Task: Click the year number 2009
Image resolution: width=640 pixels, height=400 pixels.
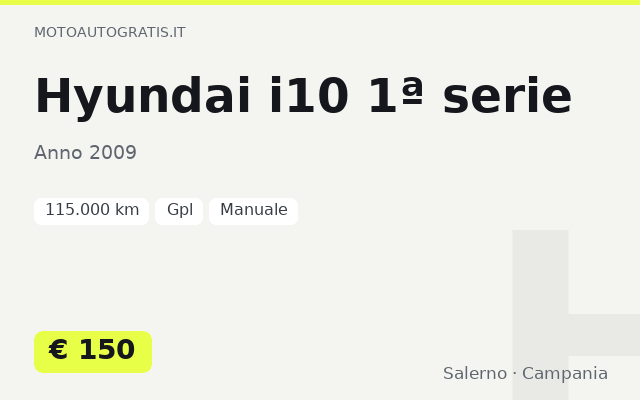Action: 113,153
